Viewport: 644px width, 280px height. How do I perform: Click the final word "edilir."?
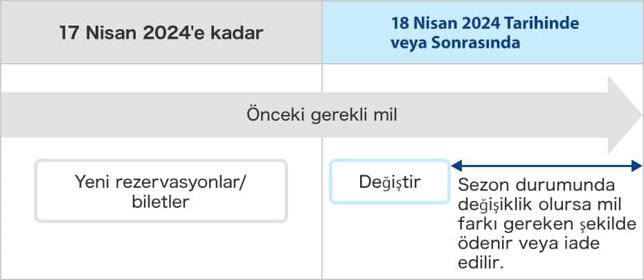[x=480, y=262]
